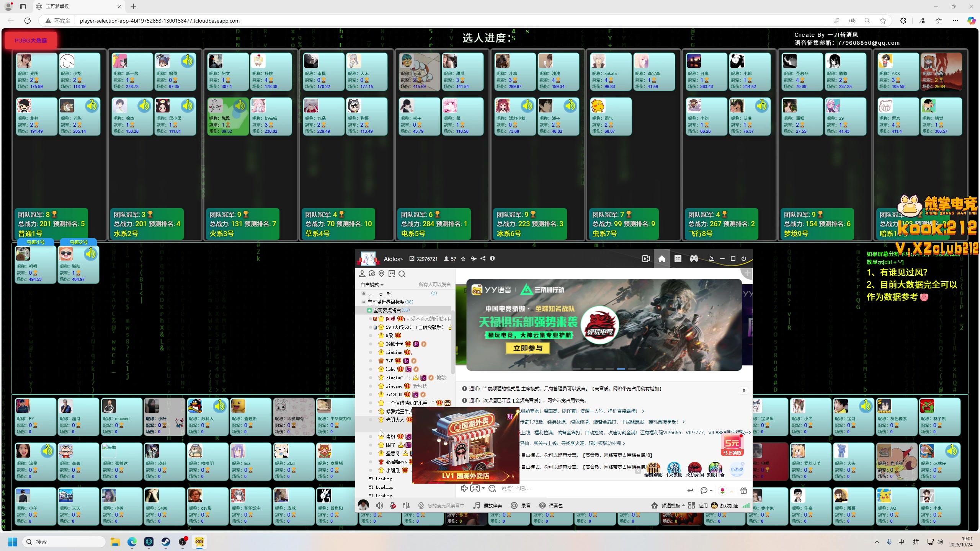
Task: Click the audio mixer settings icon
Action: (406, 505)
